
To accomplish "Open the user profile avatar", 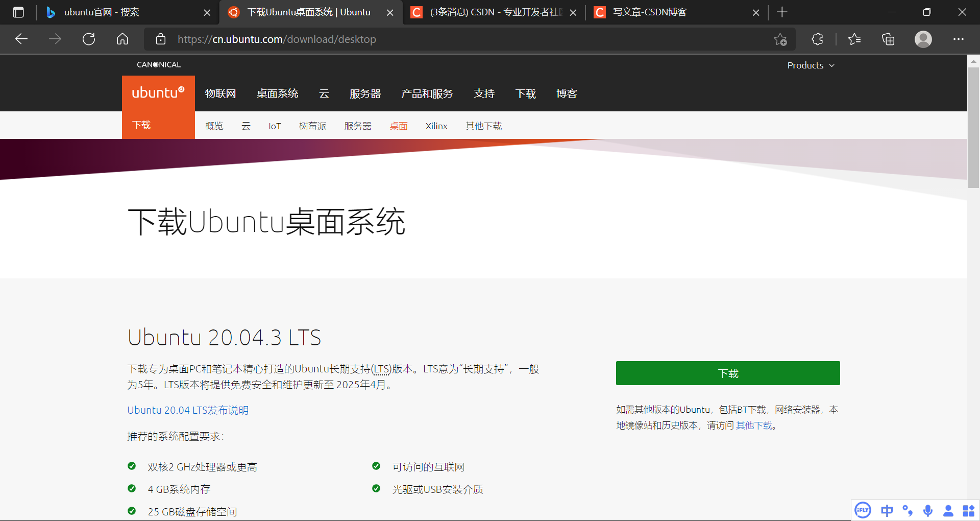I will coord(923,39).
